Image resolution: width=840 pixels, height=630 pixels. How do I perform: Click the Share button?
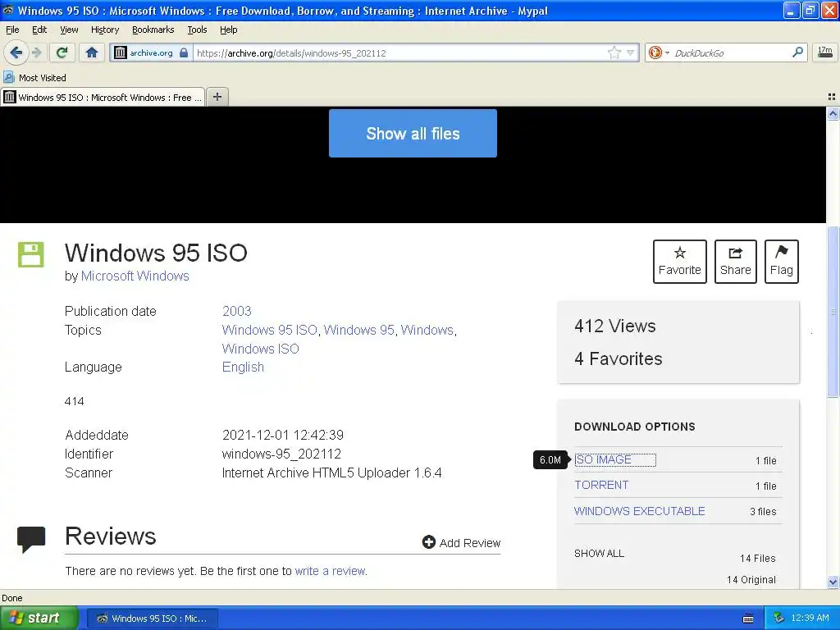(736, 262)
